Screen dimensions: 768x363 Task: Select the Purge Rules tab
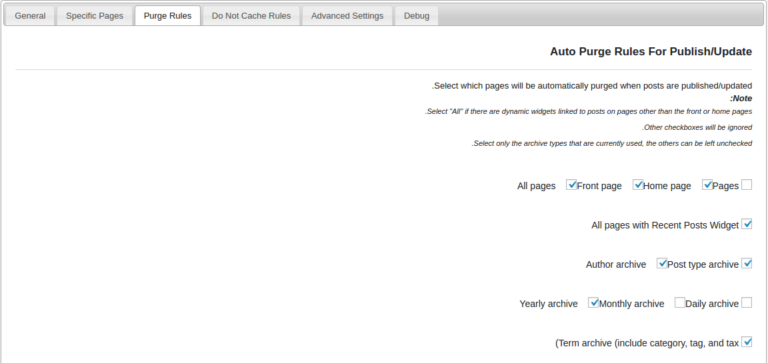[168, 16]
